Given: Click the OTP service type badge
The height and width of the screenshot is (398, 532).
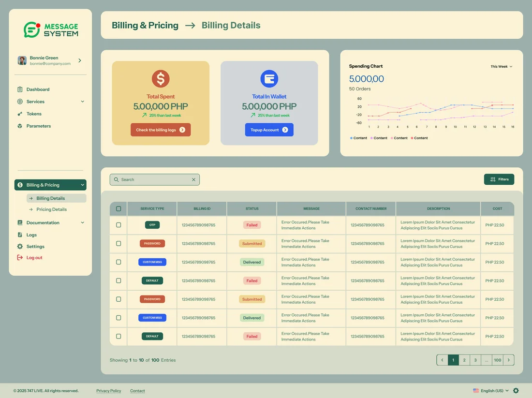Looking at the screenshot, I should click(x=152, y=225).
